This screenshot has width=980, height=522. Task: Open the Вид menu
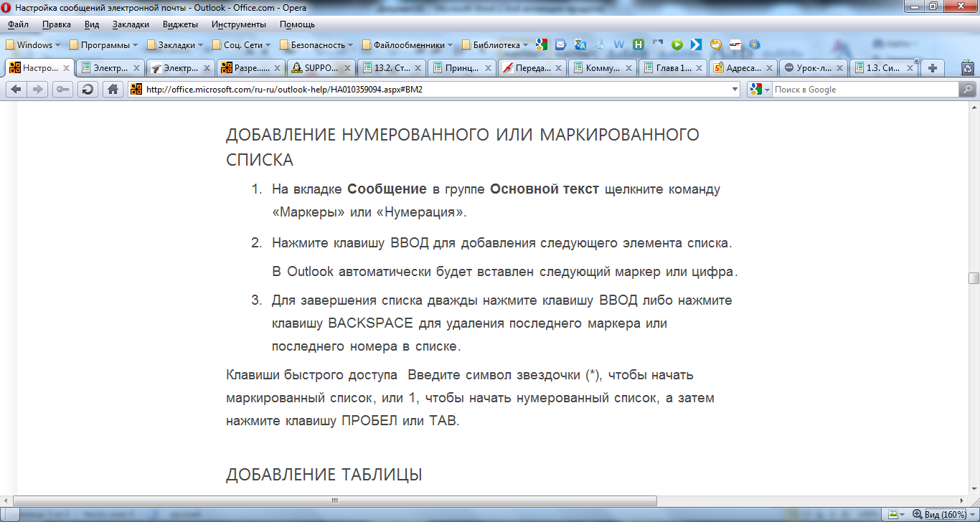point(92,24)
